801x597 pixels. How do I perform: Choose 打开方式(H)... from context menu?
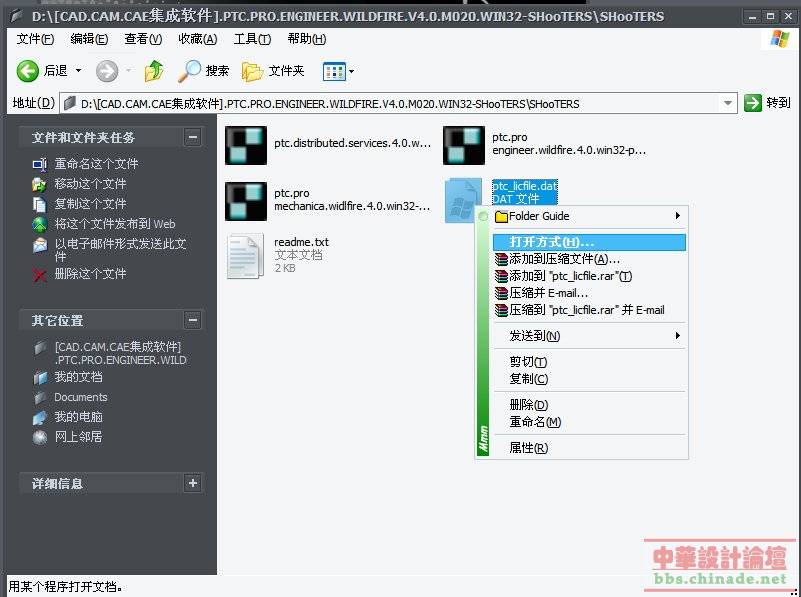coord(589,242)
